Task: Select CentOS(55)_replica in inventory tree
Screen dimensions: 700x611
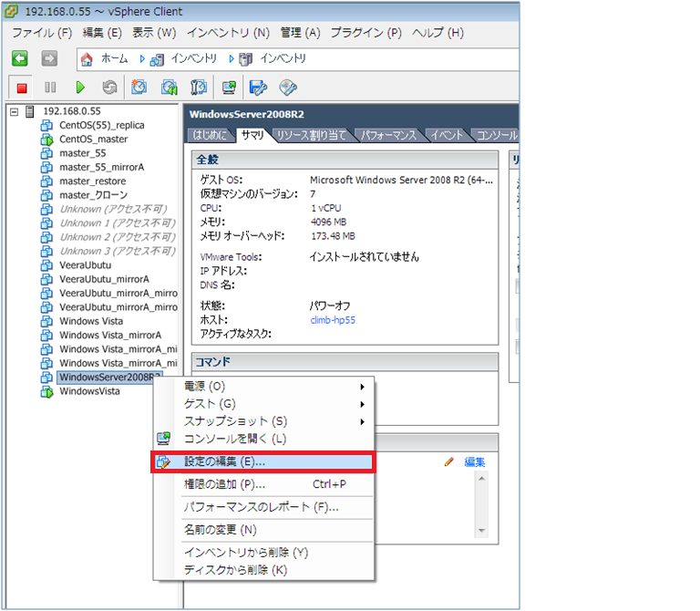Action: coord(102,126)
